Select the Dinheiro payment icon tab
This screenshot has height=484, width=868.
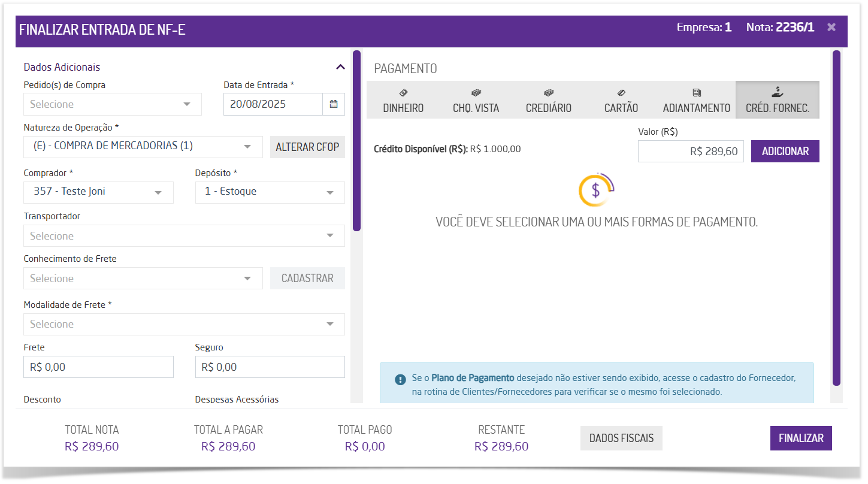click(403, 101)
